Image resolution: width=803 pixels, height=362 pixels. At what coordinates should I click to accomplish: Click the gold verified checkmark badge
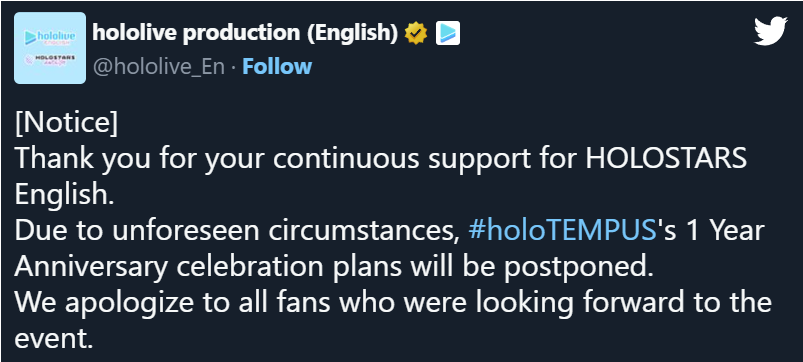(x=416, y=34)
